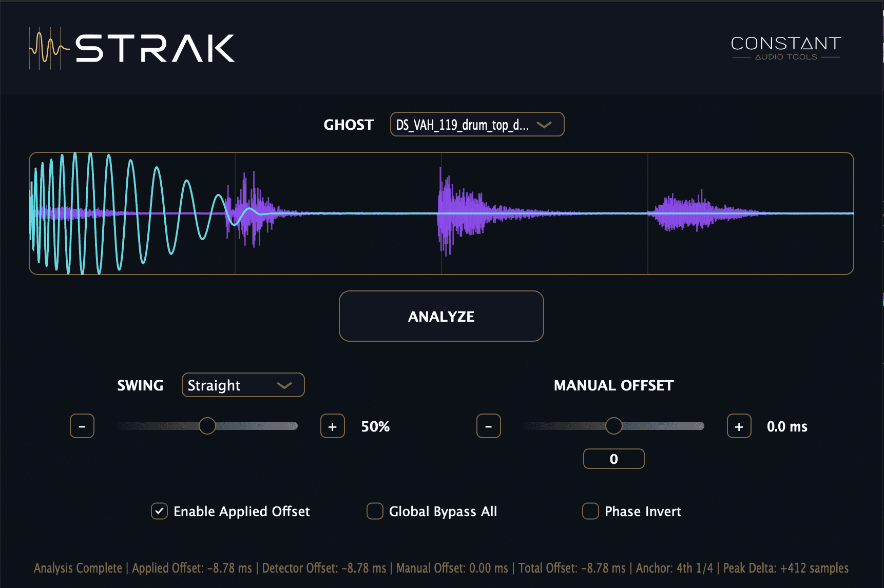884x588 pixels.
Task: Open the GHOST source file dropdown
Action: pos(477,125)
